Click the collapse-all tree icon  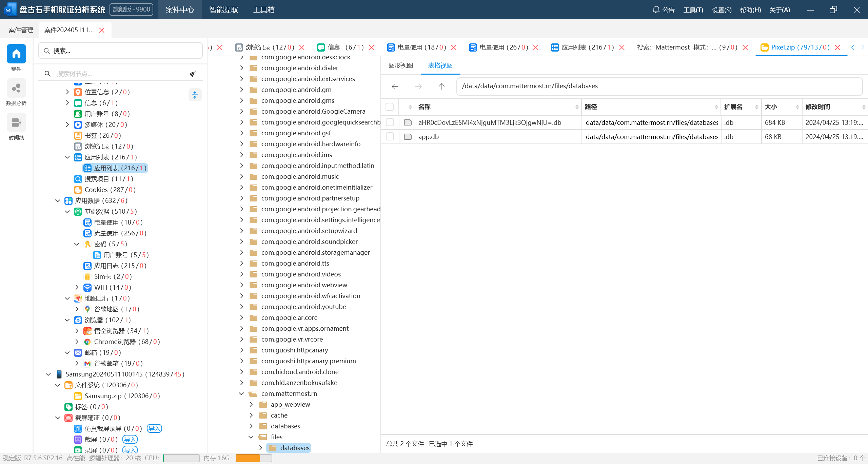coord(195,95)
